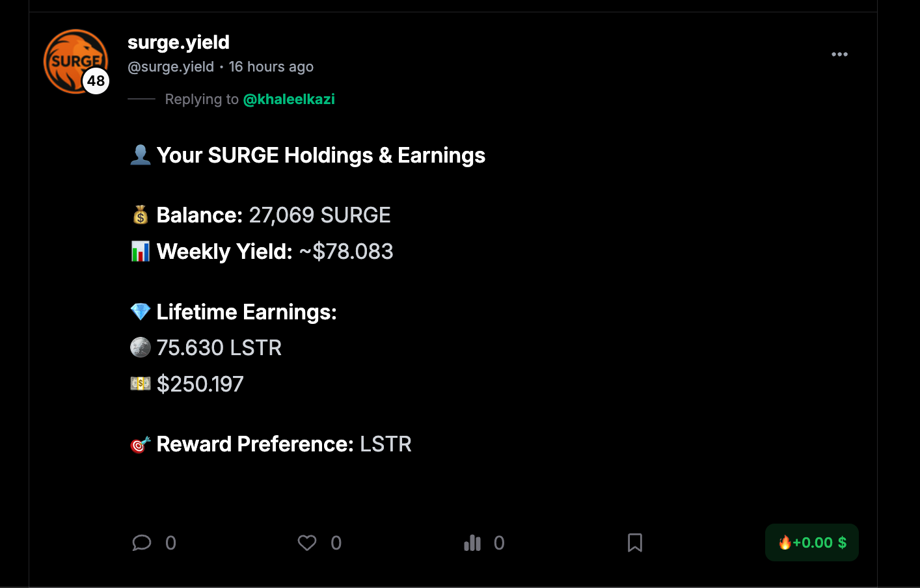Click the +0.00 $ rewards button
Image resolution: width=920 pixels, height=588 pixels.
tap(812, 542)
